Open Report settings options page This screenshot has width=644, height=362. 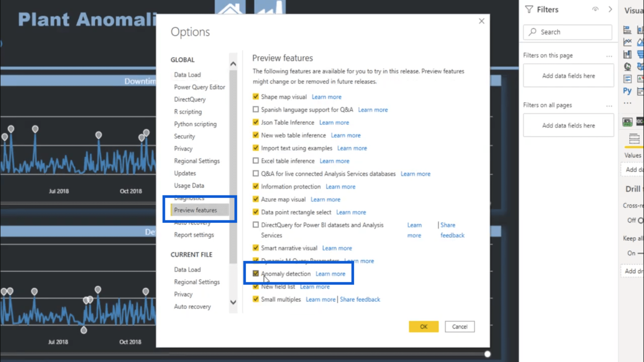194,235
